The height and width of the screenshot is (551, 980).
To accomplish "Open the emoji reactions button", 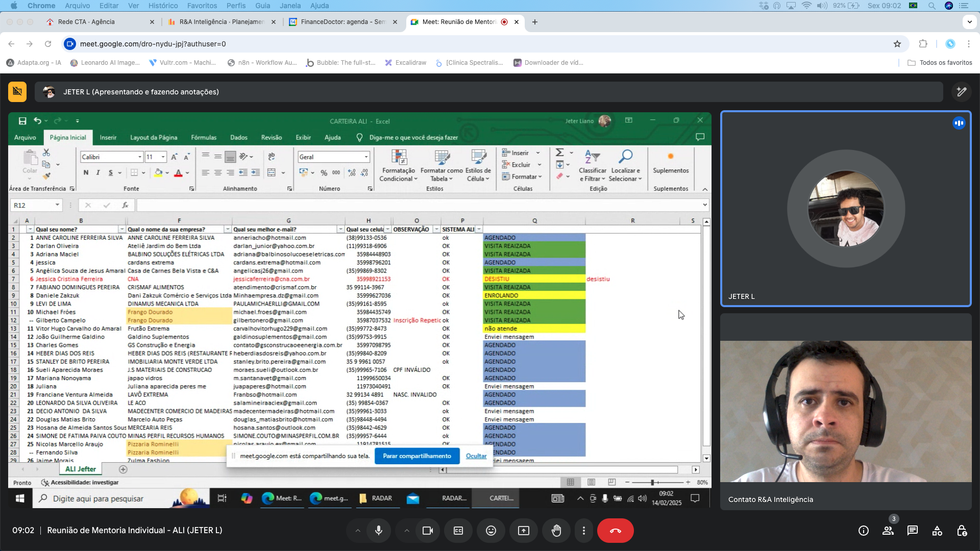I will pyautogui.click(x=491, y=531).
